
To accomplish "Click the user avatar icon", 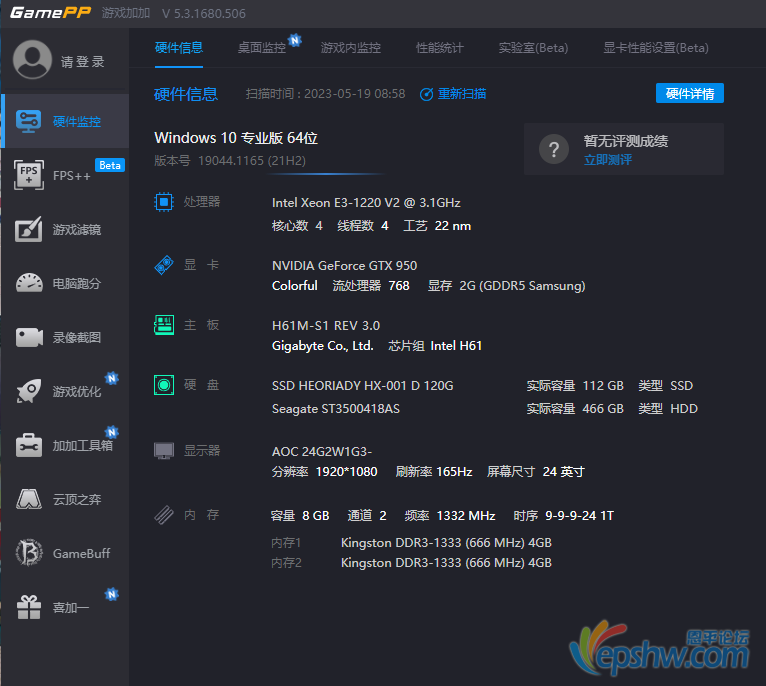I will 32,60.
